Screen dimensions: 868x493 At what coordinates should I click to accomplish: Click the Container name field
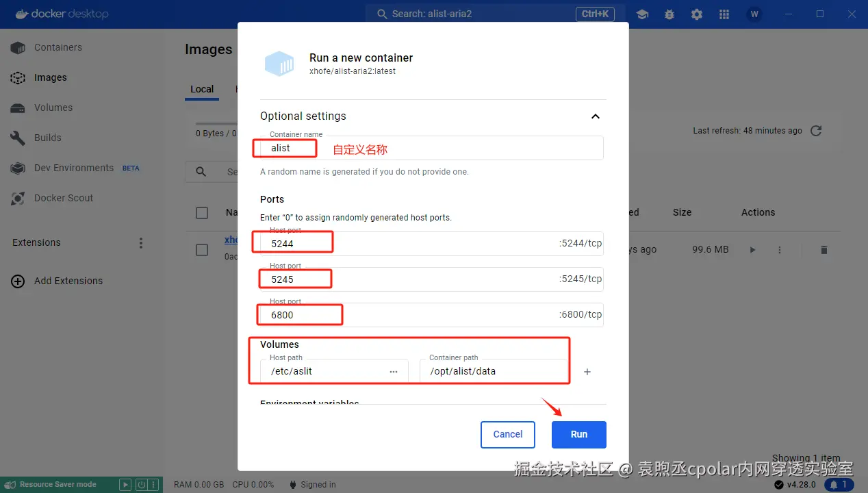[x=432, y=148]
